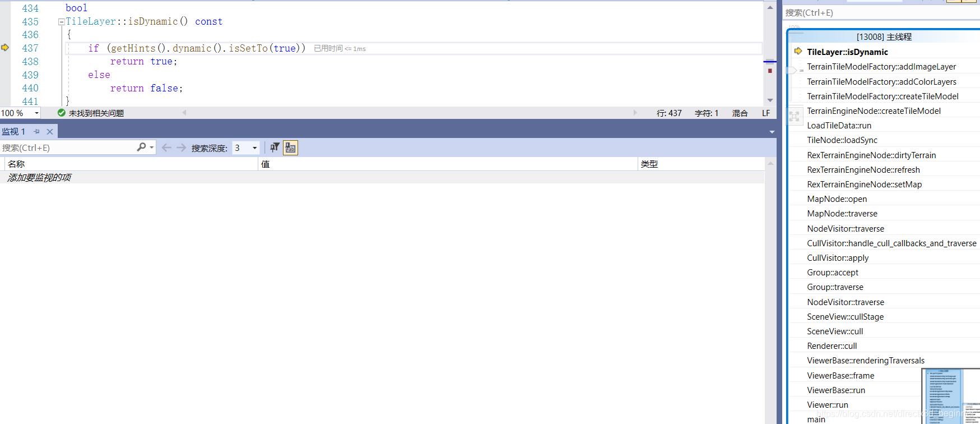Click the green no-issues-found check icon
The width and height of the screenshot is (980, 424).
[62, 113]
